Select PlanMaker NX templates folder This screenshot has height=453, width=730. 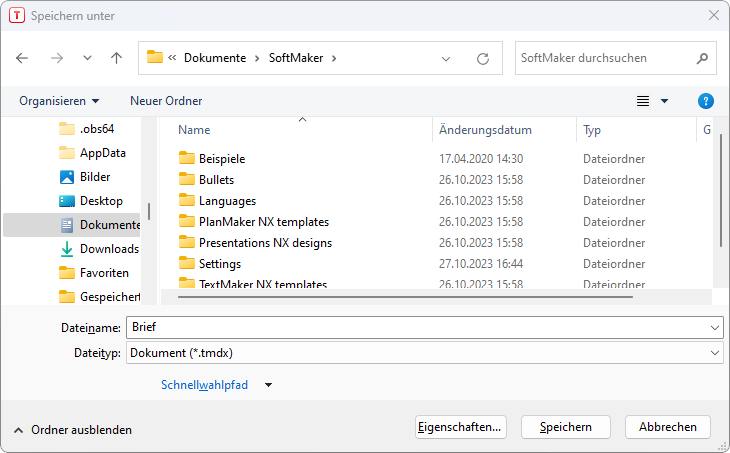264,222
